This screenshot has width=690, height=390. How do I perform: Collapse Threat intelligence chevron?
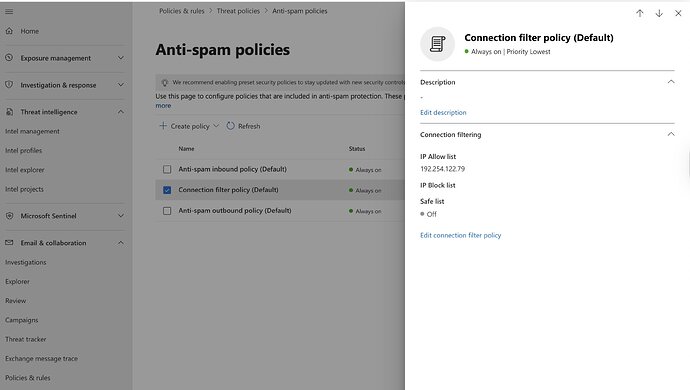[121, 112]
